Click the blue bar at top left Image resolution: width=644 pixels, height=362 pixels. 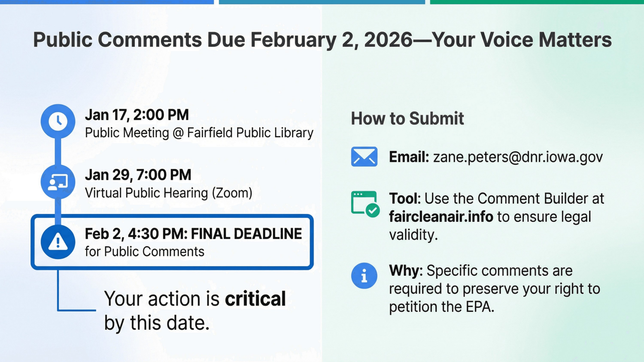[107, 2]
